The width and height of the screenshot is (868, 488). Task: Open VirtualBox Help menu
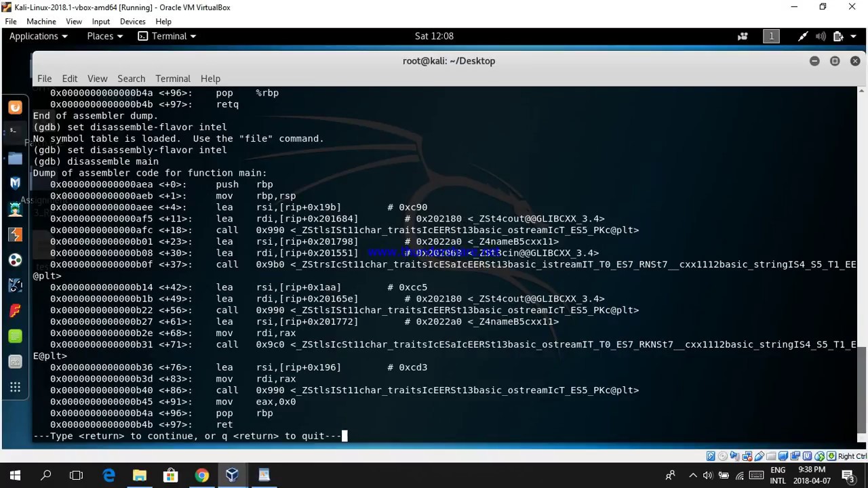[x=163, y=22]
